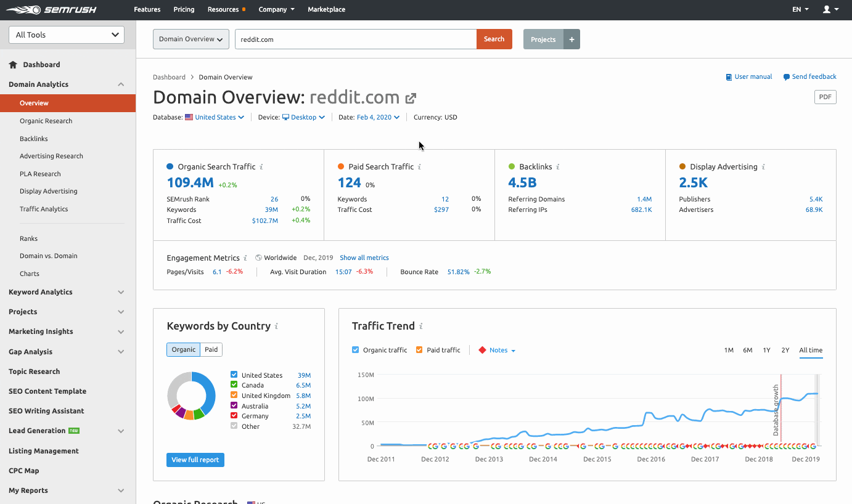Click the Send feedback icon

pos(785,76)
